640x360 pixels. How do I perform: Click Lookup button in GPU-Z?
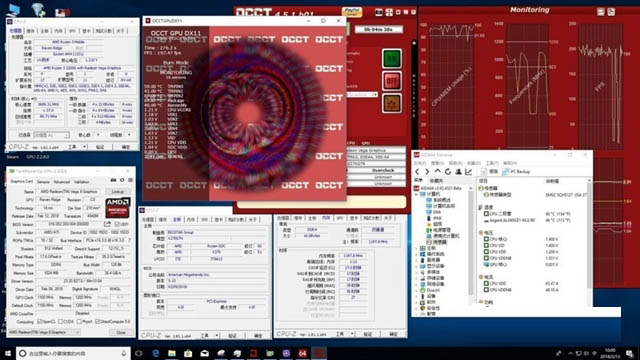tap(118, 191)
